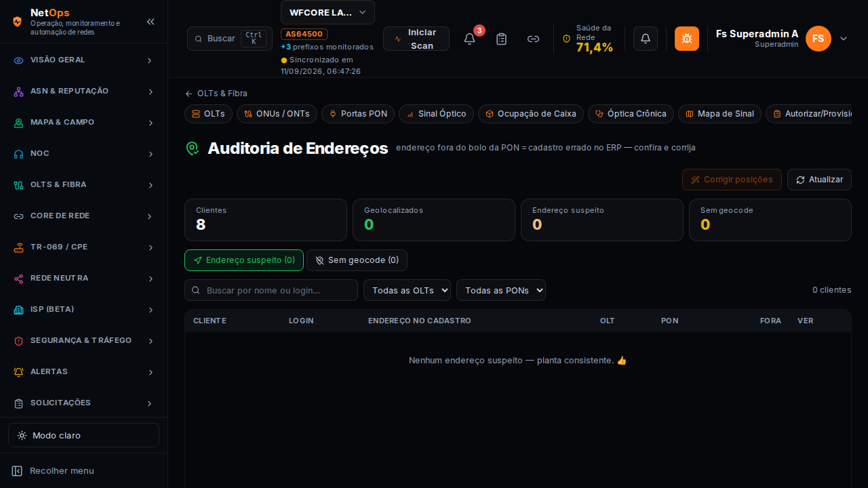
Task: Expand OLTs & Fibra section chevron
Action: 151,185
